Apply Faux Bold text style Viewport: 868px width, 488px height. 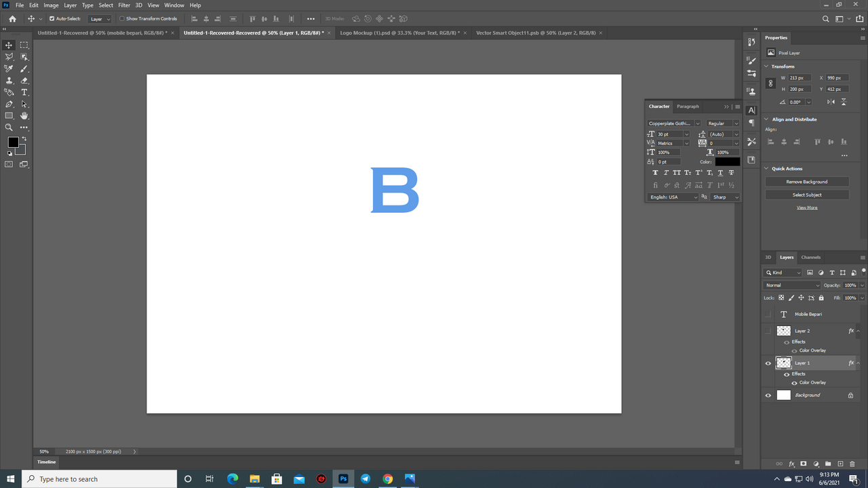coord(655,173)
